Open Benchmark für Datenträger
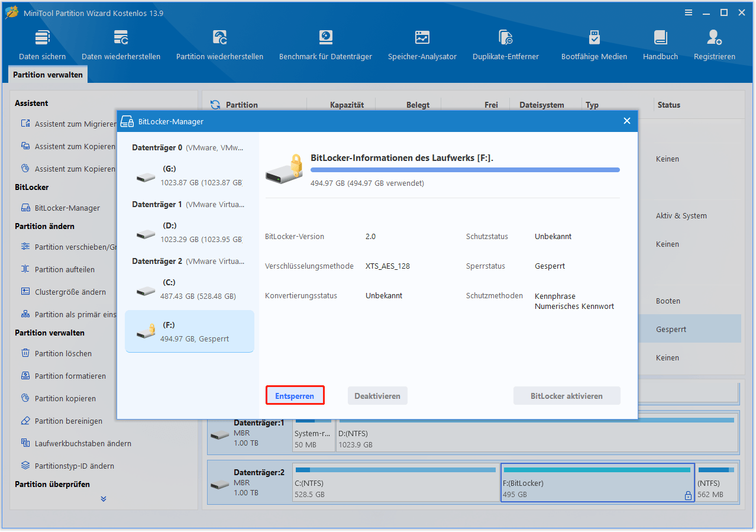This screenshot has height=532, width=756. click(325, 46)
